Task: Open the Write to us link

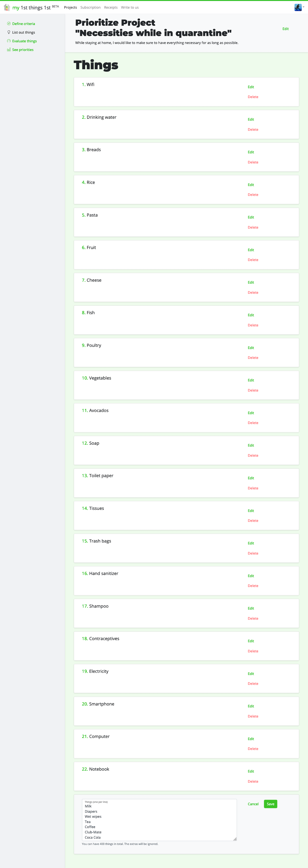Action: (130, 7)
